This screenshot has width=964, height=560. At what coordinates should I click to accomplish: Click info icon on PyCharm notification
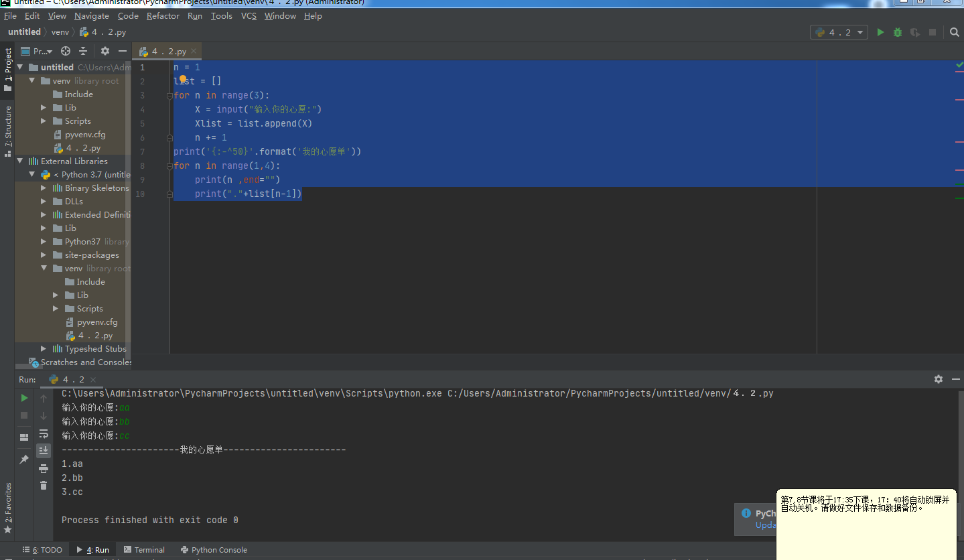coord(746,514)
